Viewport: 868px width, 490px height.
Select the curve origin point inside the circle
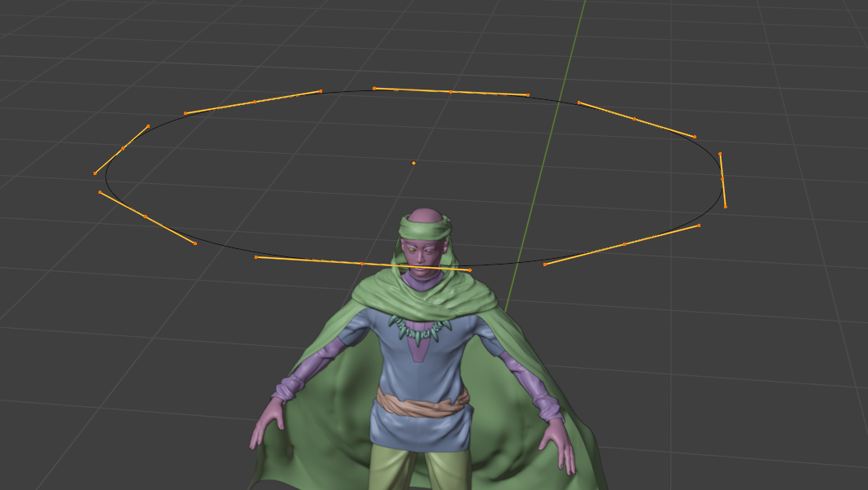click(413, 164)
